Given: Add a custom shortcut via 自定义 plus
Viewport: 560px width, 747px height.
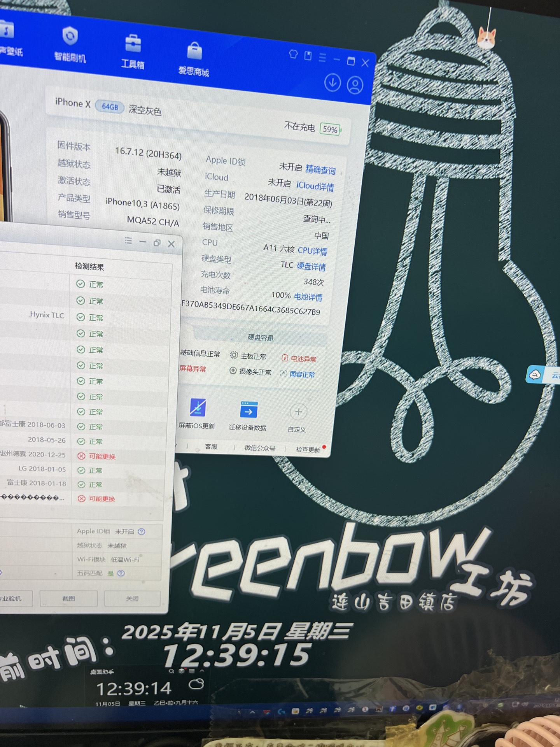Looking at the screenshot, I should click(x=298, y=417).
